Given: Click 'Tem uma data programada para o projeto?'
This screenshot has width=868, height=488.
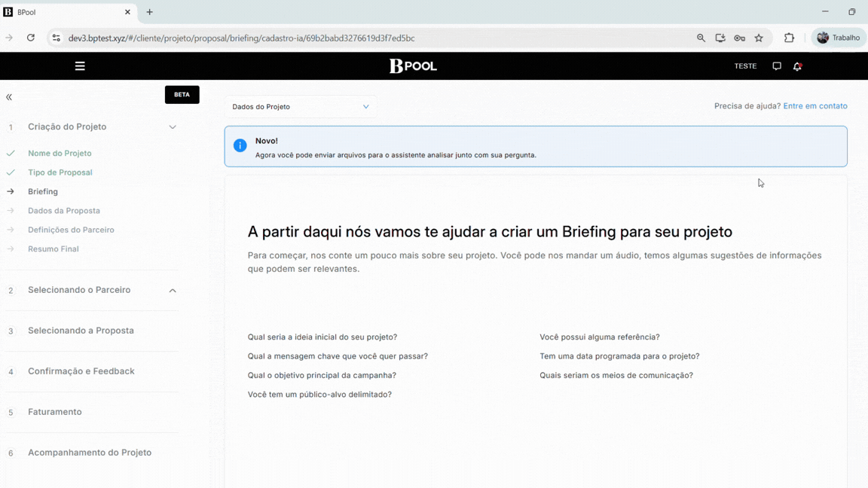Looking at the screenshot, I should (619, 356).
